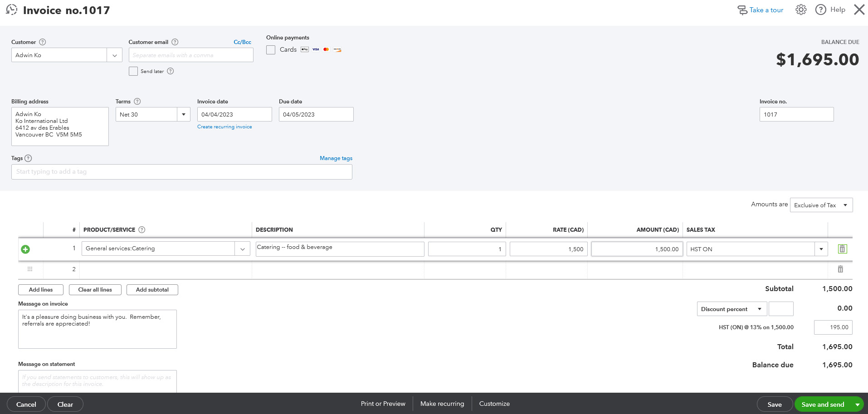Image resolution: width=868 pixels, height=414 pixels.
Task: Click Customize in footer
Action: (x=494, y=404)
